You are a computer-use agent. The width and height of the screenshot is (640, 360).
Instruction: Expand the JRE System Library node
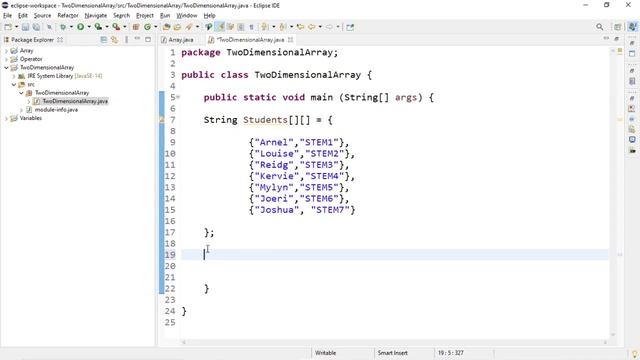pos(14,76)
